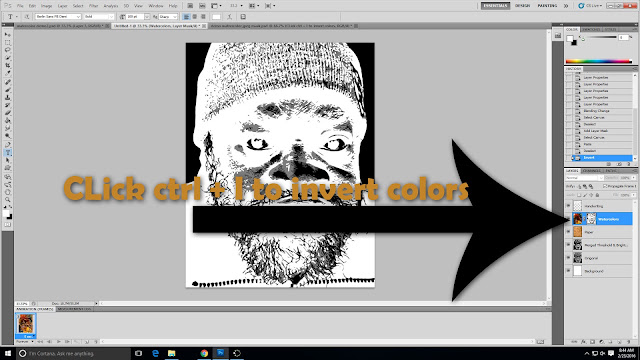Click the text color swatch in options bar
The image size is (640, 360).
coord(216,17)
